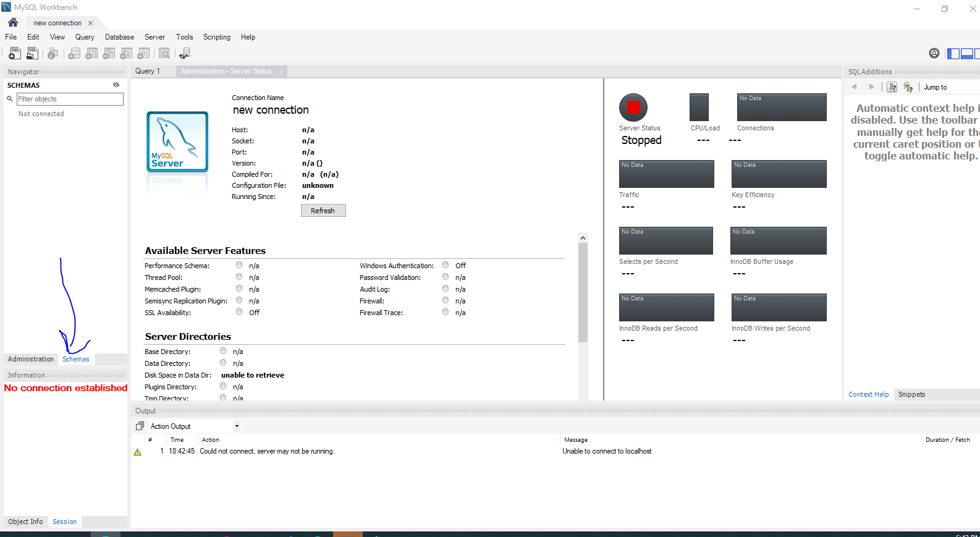This screenshot has height=537, width=980.
Task: Close the new connection tab
Action: pos(90,23)
